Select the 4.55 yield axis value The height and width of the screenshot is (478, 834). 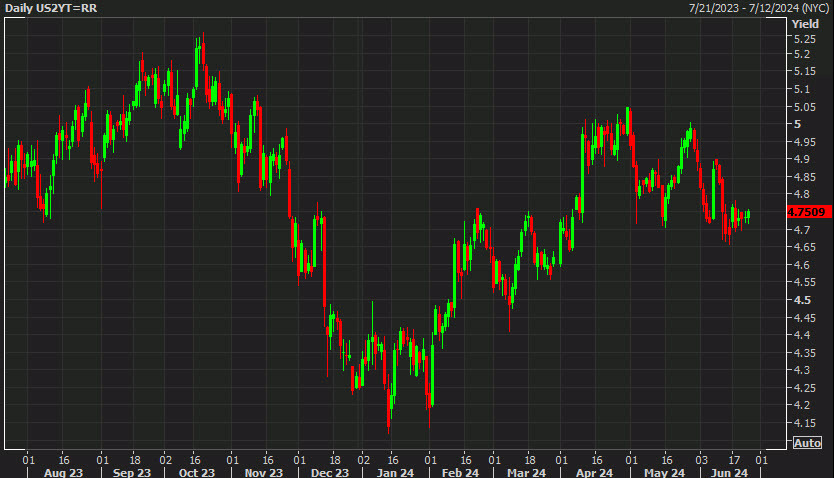click(805, 282)
